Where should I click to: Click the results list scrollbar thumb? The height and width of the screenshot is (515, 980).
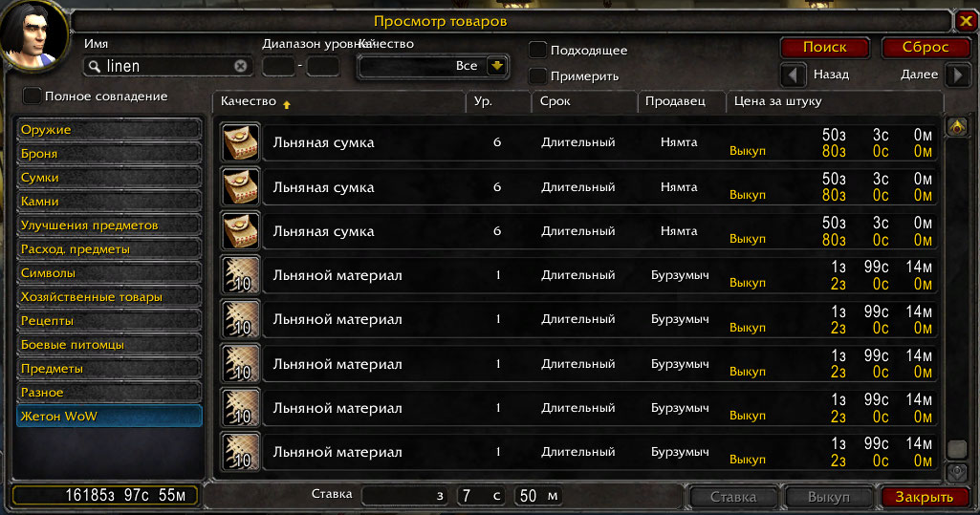point(957,448)
